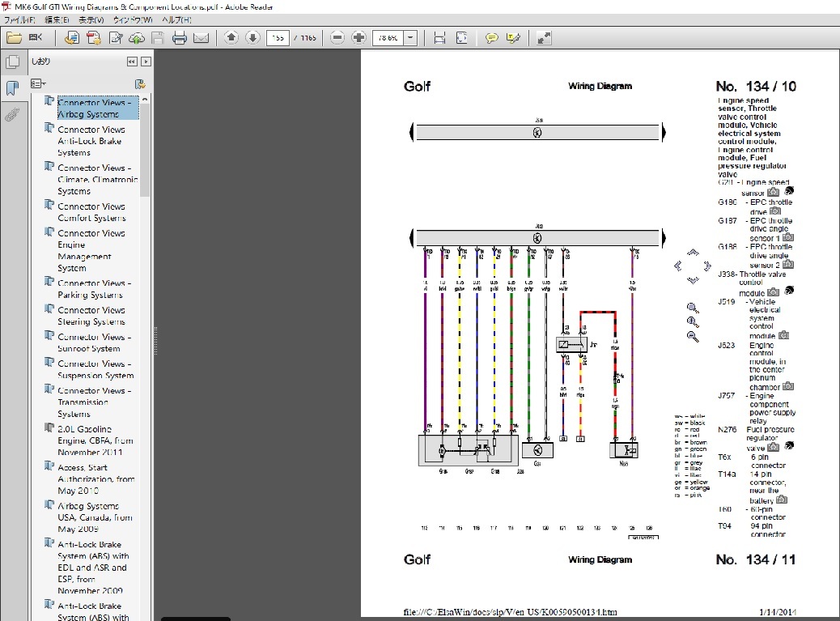Click the convert file to PDF icon
840x621 pixels.
click(x=71, y=37)
